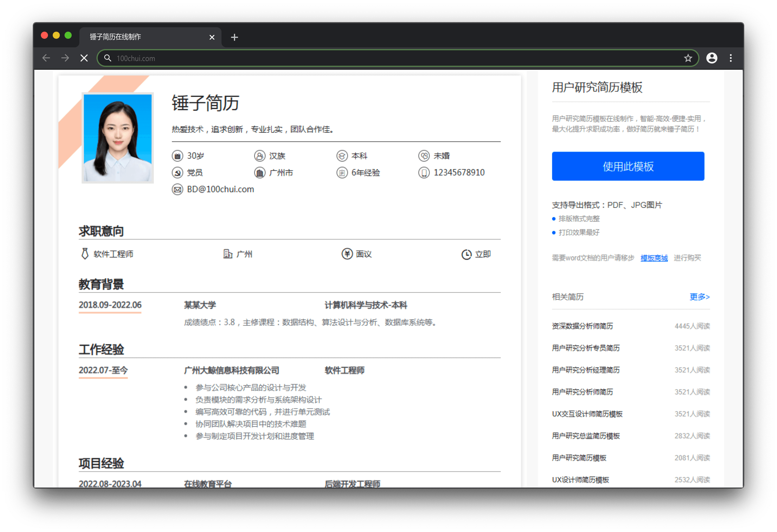Bookmark this page with the star icon
Viewport: 777px width, 532px height.
pyautogui.click(x=688, y=58)
